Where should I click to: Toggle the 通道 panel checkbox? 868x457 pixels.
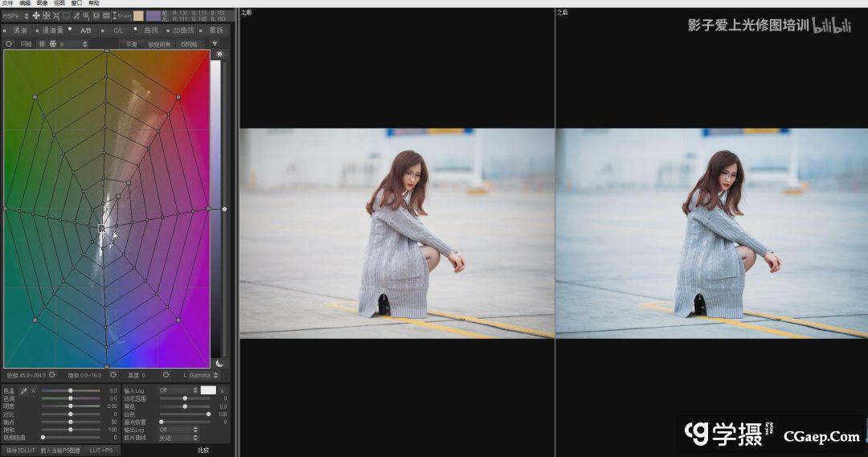(5, 31)
